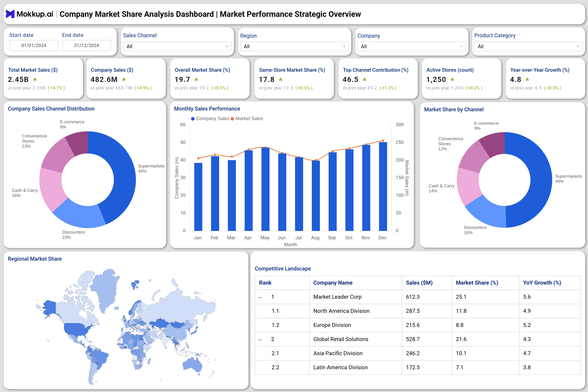Screen dimensions: 588x392
Task: Click the Competitive Landscape title
Action: [283, 269]
